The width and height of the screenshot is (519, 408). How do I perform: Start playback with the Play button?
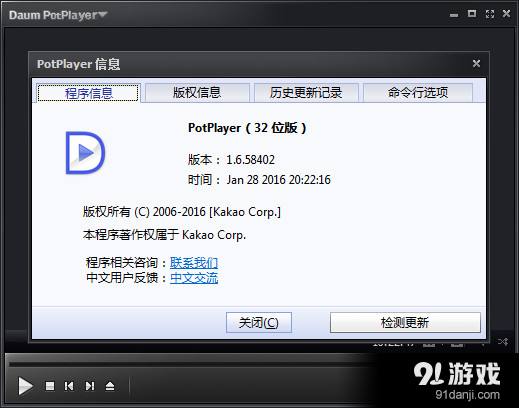25,386
